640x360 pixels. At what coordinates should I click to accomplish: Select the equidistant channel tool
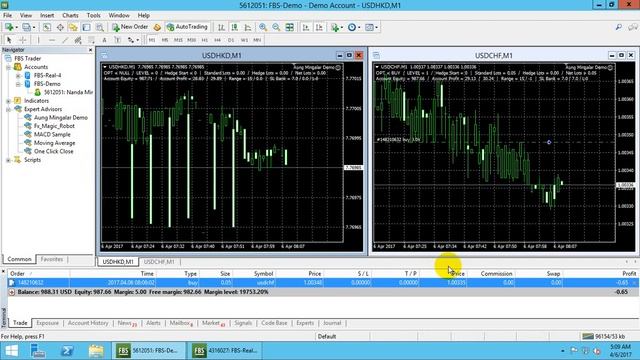(78, 40)
